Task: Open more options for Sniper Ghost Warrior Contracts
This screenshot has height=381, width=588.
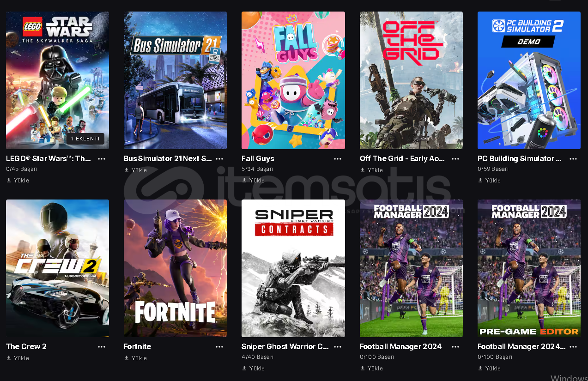Action: tap(338, 347)
